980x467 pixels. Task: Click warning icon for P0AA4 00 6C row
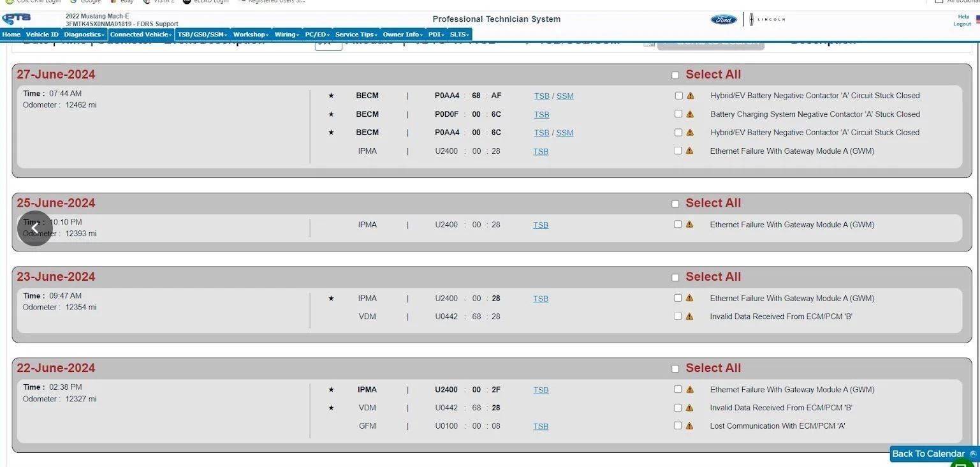(690, 133)
